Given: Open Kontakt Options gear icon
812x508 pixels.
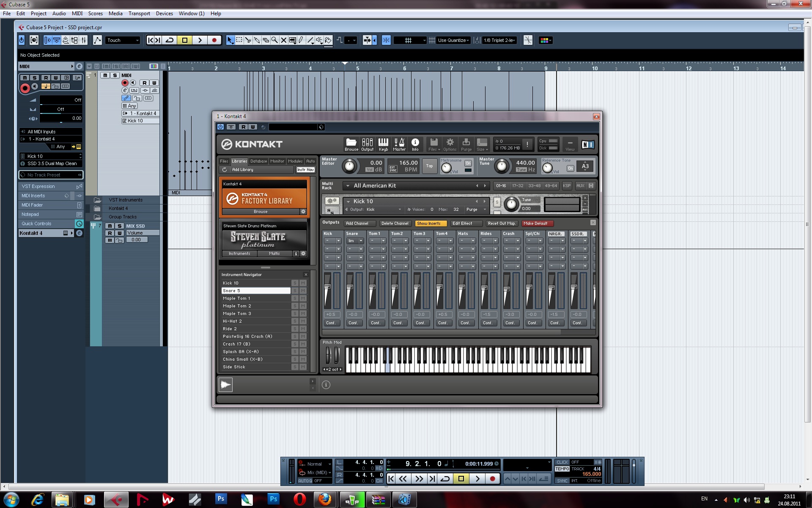Looking at the screenshot, I should click(x=450, y=144).
